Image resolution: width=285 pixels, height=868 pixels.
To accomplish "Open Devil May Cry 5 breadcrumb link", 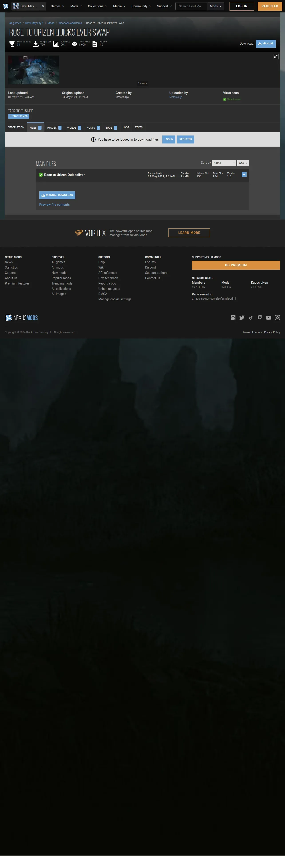I will point(34,23).
